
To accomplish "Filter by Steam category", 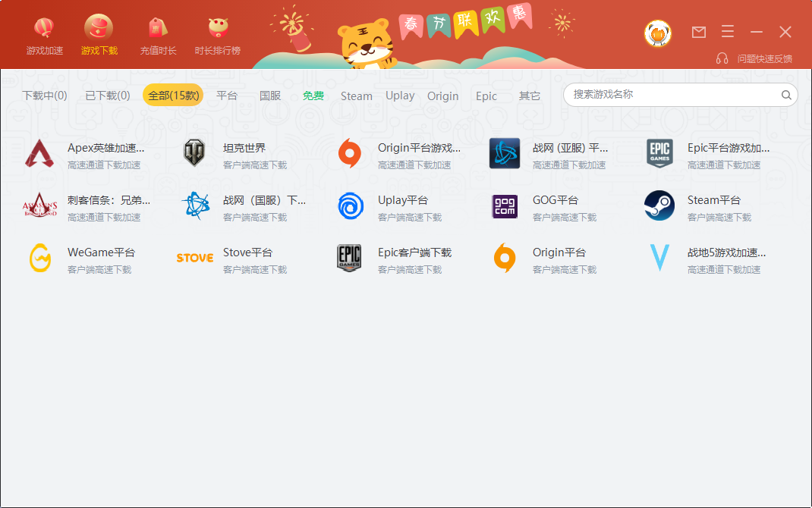I will [356, 96].
